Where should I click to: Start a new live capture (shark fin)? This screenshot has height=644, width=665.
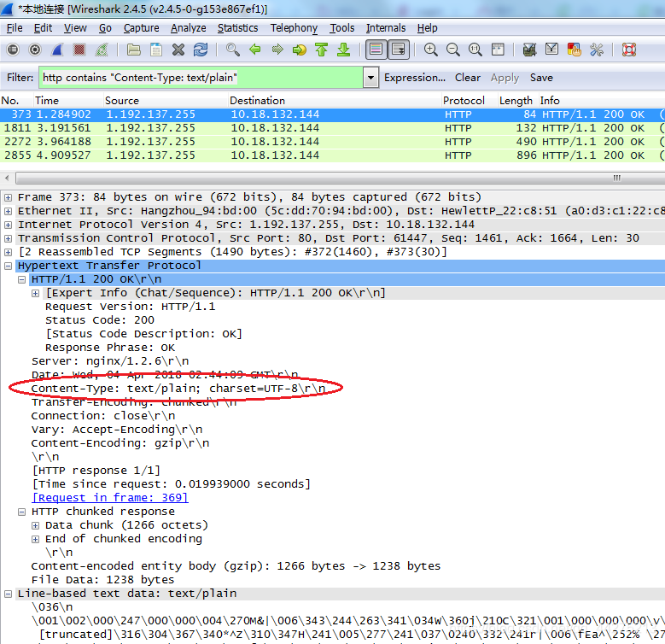coord(57,50)
